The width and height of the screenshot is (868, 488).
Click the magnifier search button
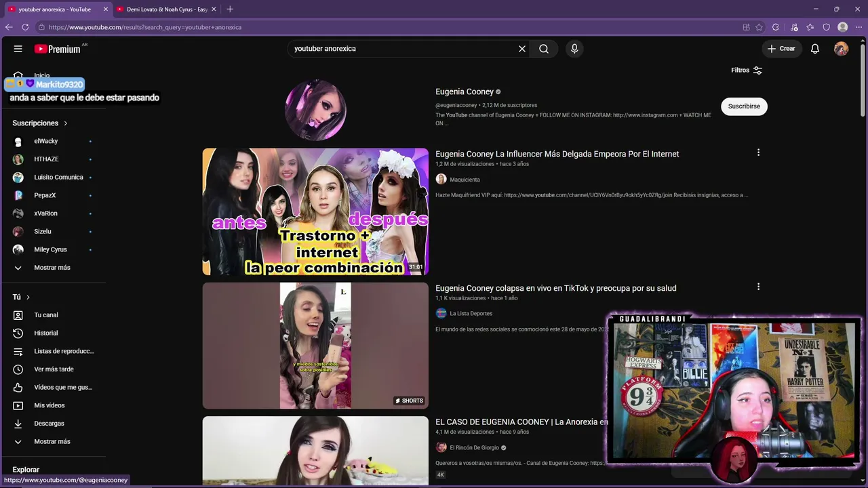click(544, 49)
